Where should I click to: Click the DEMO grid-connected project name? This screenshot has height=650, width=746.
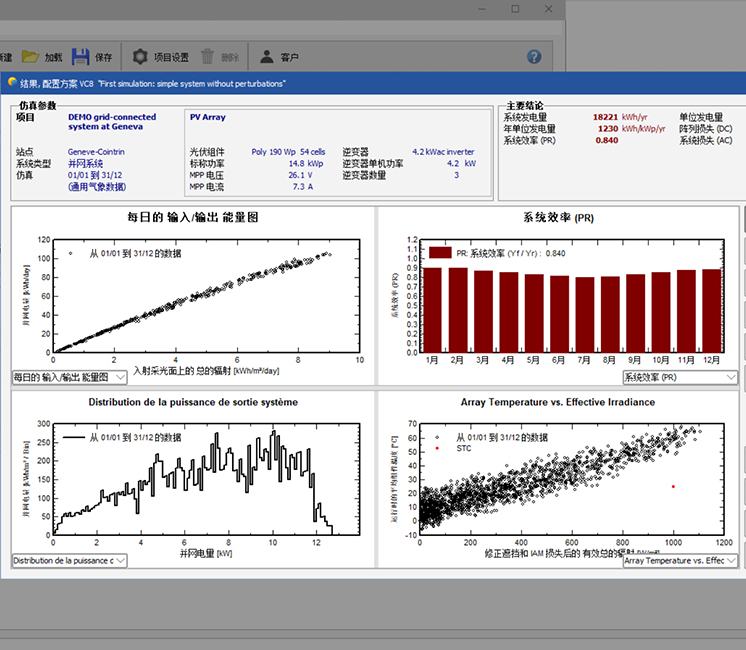112,122
